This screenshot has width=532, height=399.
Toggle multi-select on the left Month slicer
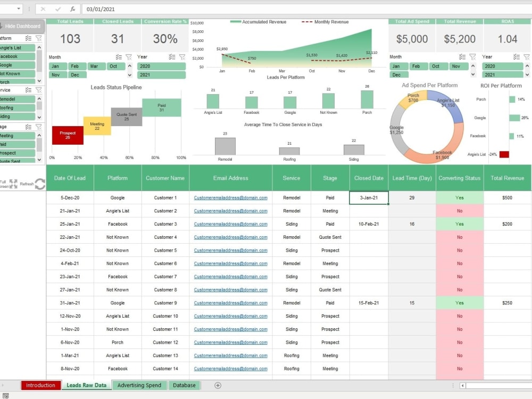pyautogui.click(x=119, y=57)
